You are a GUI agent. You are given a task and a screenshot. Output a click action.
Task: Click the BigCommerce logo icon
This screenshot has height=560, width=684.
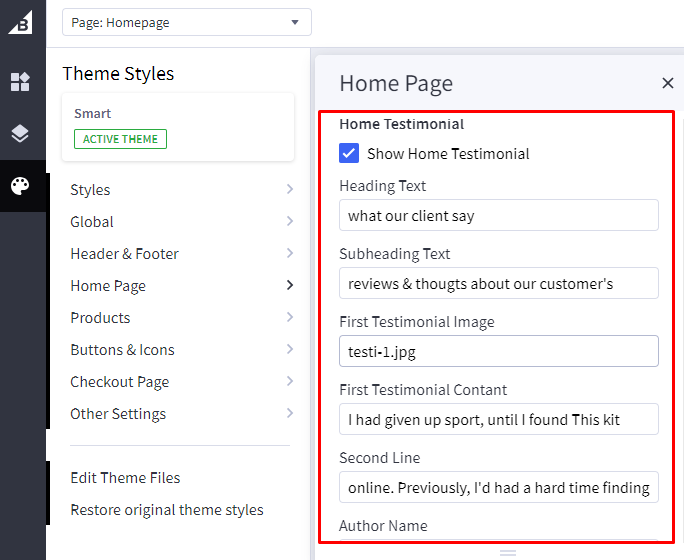[x=21, y=22]
